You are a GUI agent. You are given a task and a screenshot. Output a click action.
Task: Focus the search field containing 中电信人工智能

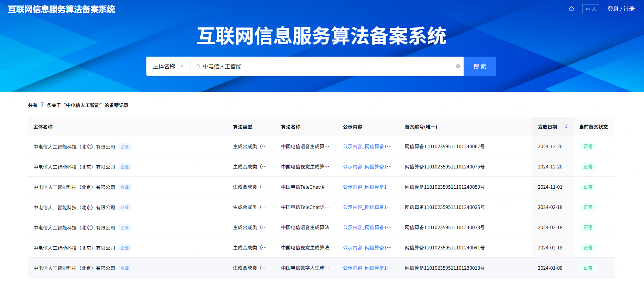(326, 66)
